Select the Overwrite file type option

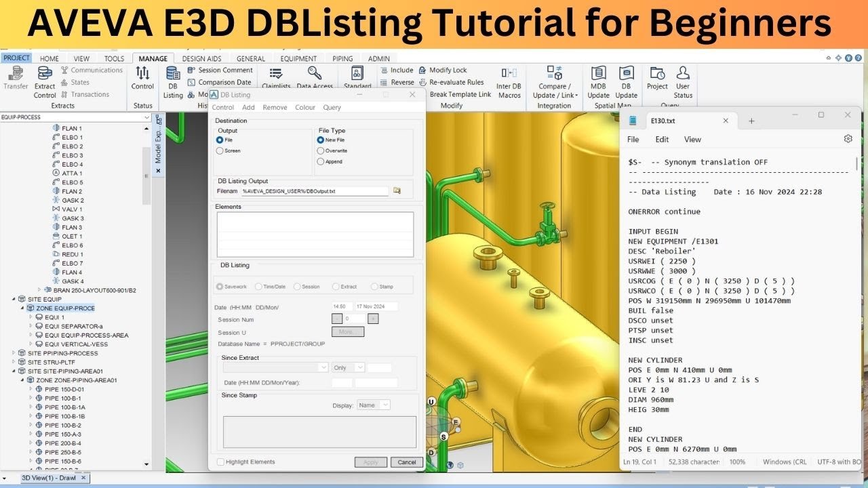321,151
